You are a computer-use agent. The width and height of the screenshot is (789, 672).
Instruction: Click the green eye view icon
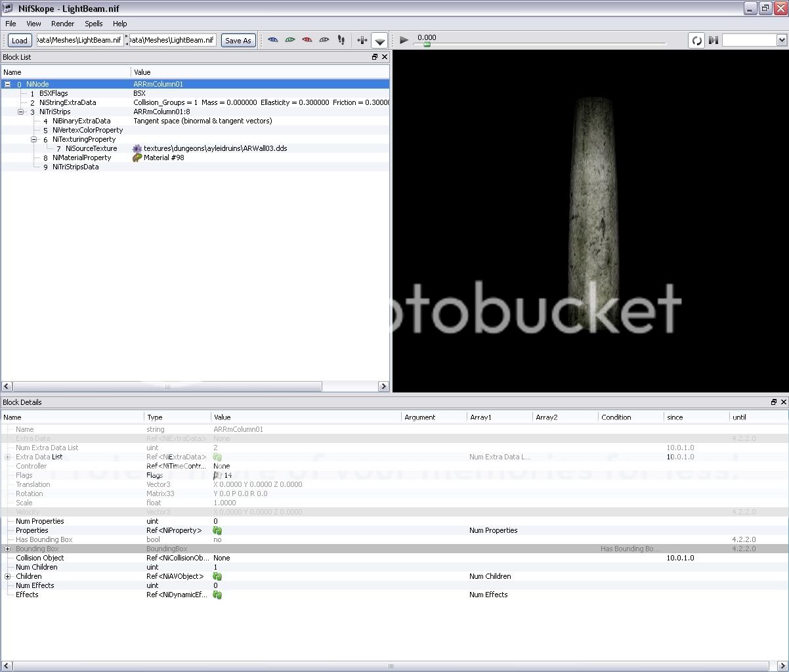click(x=290, y=40)
